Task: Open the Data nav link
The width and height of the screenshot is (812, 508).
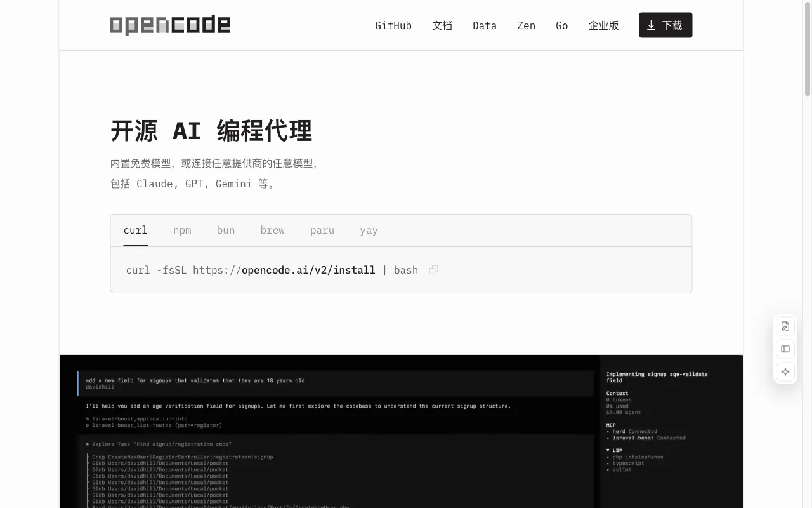Action: (x=485, y=25)
